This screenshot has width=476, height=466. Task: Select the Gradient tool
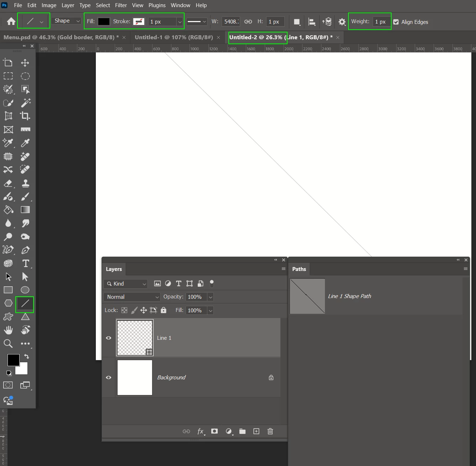(x=25, y=210)
